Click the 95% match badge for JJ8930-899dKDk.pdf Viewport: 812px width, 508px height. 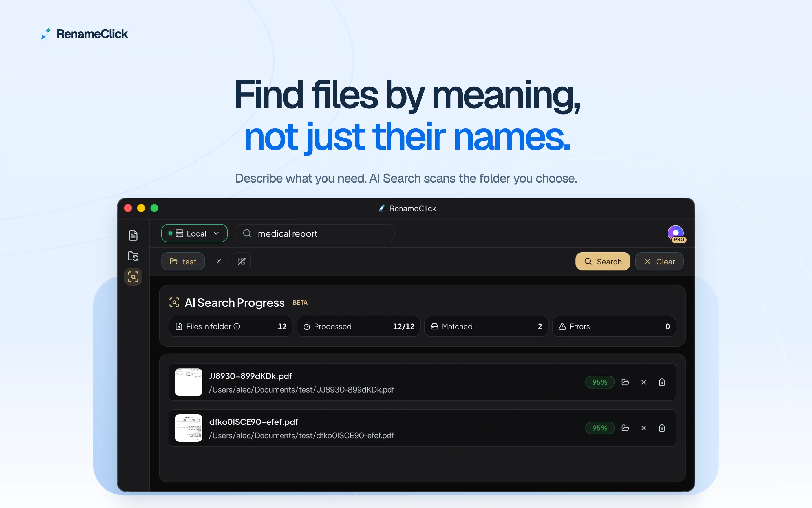600,382
